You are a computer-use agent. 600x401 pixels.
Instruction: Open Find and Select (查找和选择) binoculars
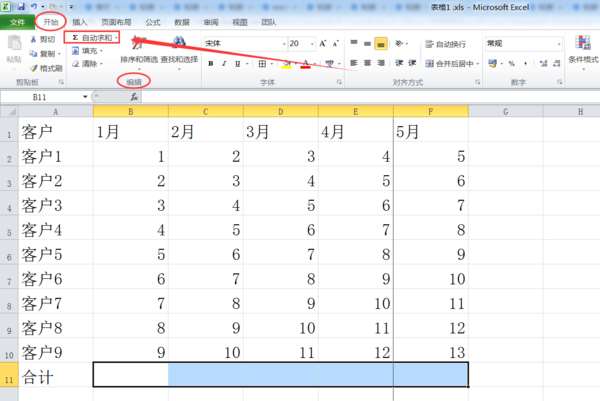(x=179, y=42)
